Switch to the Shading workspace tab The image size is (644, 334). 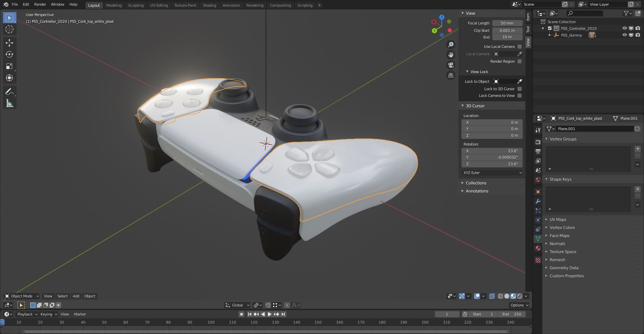[209, 5]
